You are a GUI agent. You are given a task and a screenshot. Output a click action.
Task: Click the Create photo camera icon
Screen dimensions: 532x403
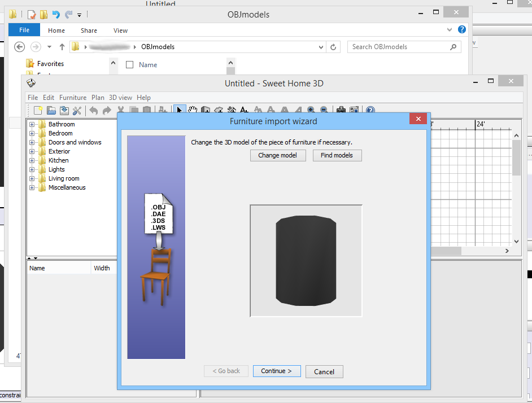pyautogui.click(x=341, y=111)
